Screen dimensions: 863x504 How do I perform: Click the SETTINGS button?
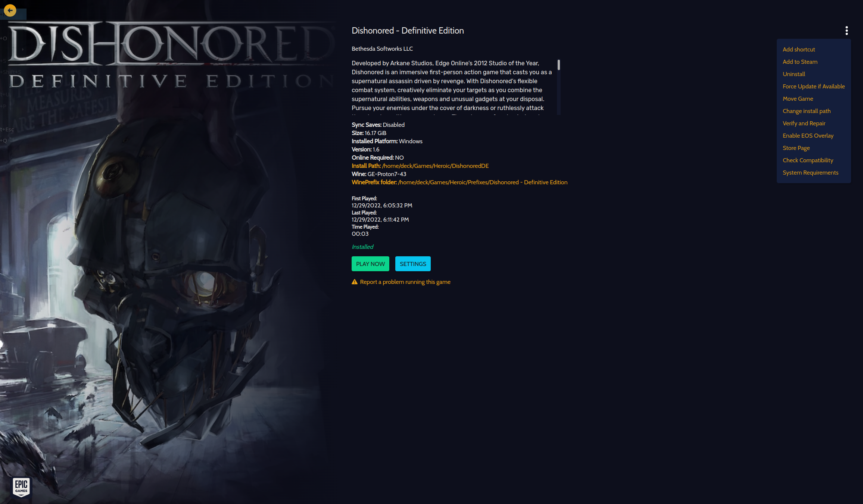[x=412, y=263]
